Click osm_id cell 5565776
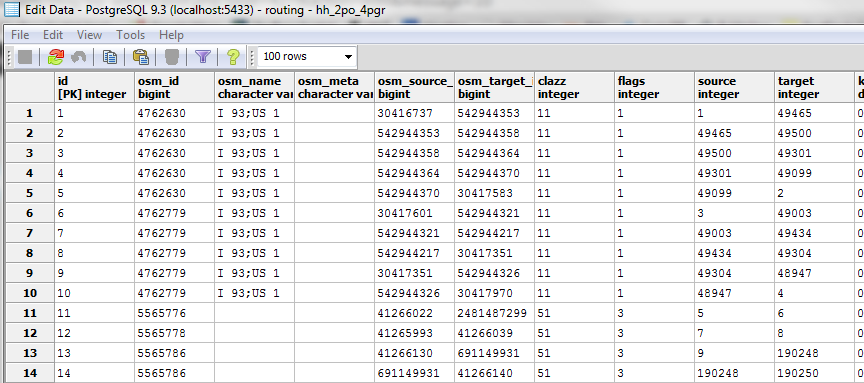The width and height of the screenshot is (864, 383). coord(175,313)
